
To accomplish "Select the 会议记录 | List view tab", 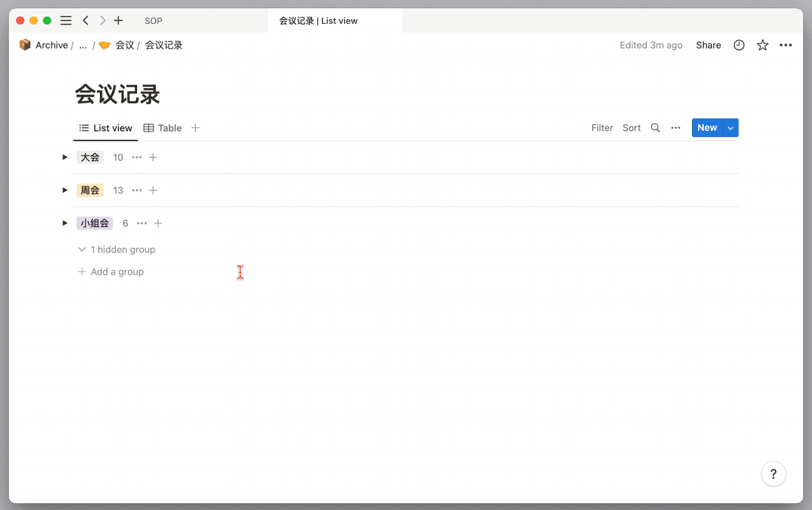I will pos(335,21).
